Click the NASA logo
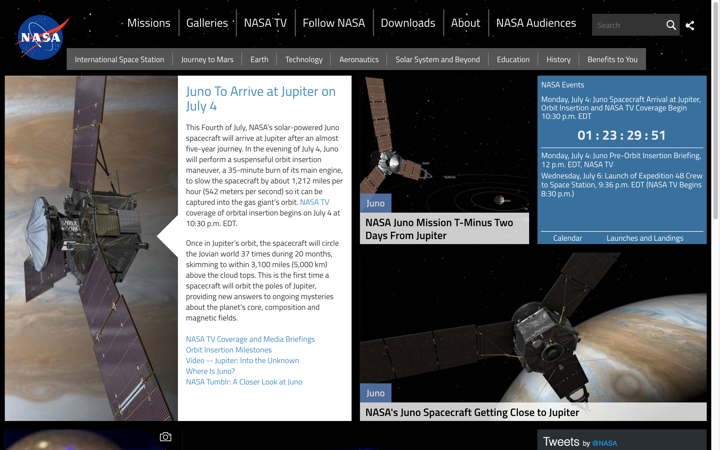 [x=42, y=37]
